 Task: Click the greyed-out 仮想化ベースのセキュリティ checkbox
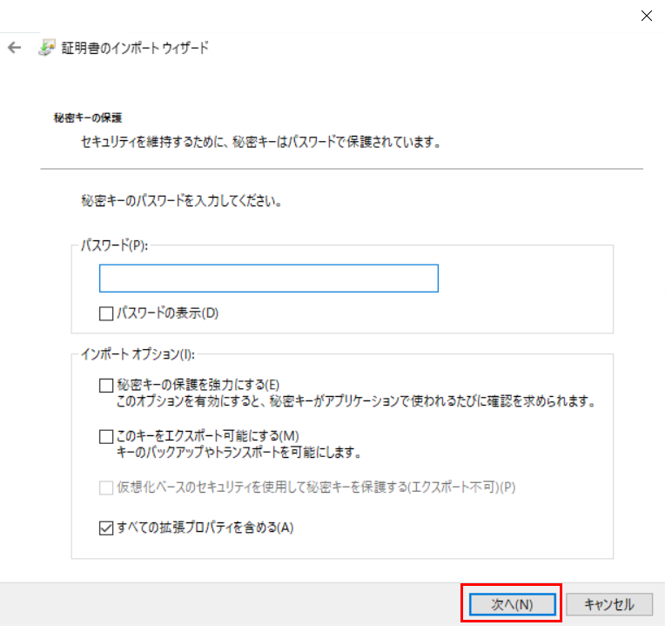click(106, 487)
